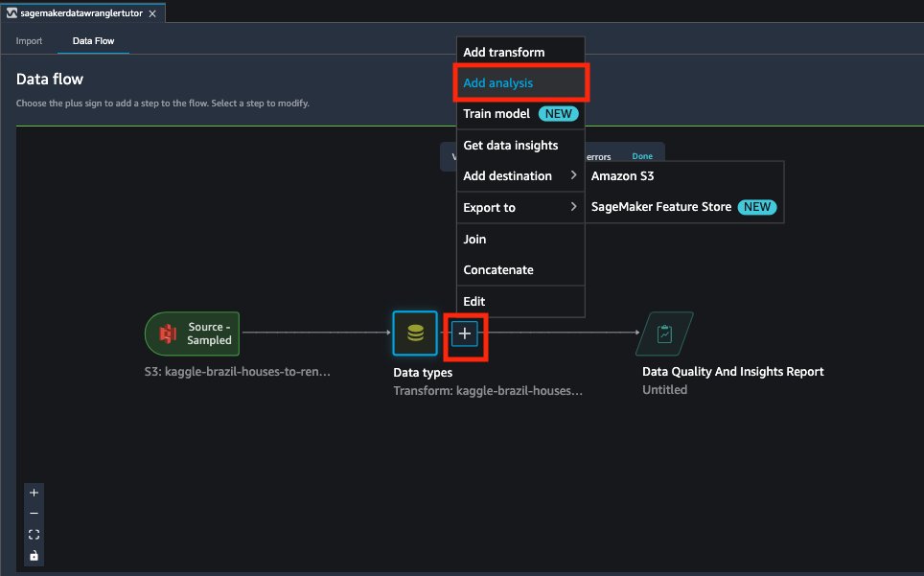Expand the Add destination submenu

point(507,175)
